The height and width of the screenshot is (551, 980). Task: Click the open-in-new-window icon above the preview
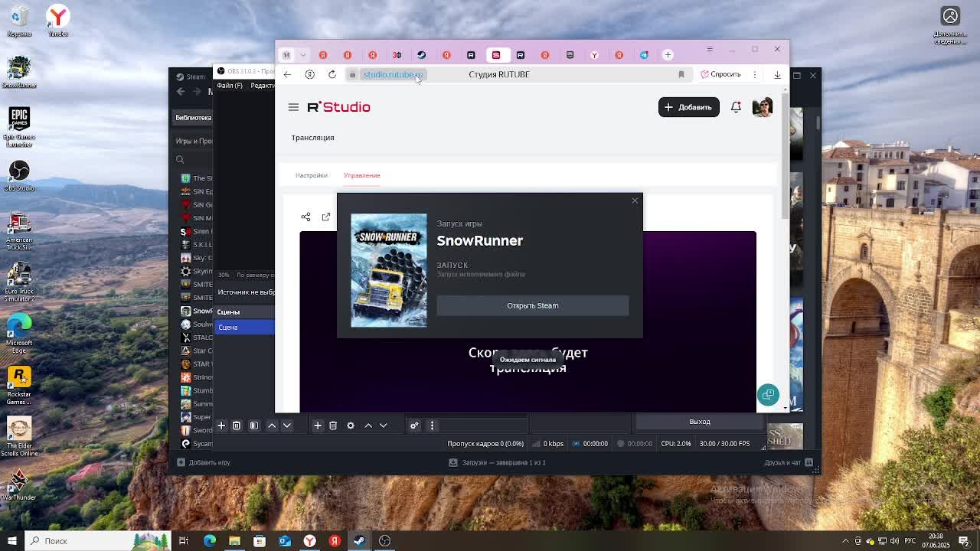coord(326,217)
